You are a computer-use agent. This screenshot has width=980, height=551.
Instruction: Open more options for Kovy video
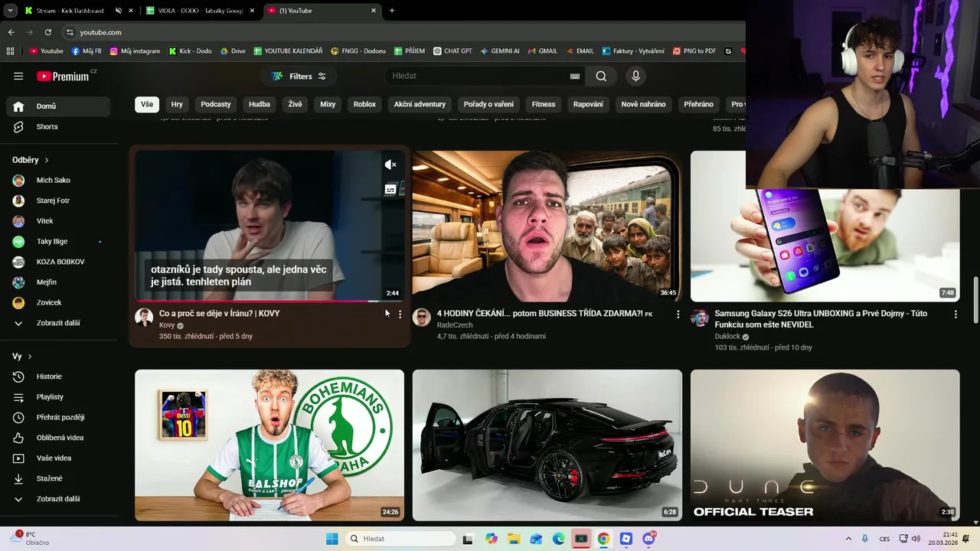[x=400, y=315]
